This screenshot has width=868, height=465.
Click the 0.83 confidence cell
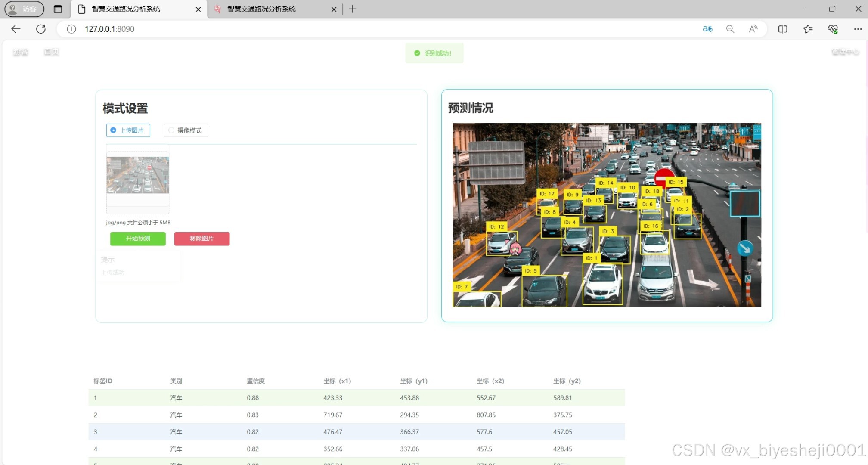(253, 415)
